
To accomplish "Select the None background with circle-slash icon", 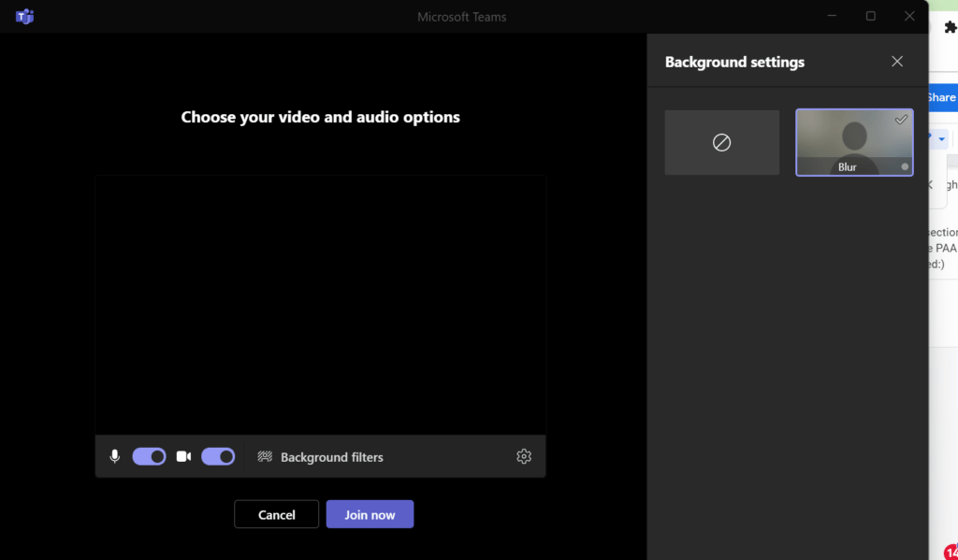I will coord(721,142).
